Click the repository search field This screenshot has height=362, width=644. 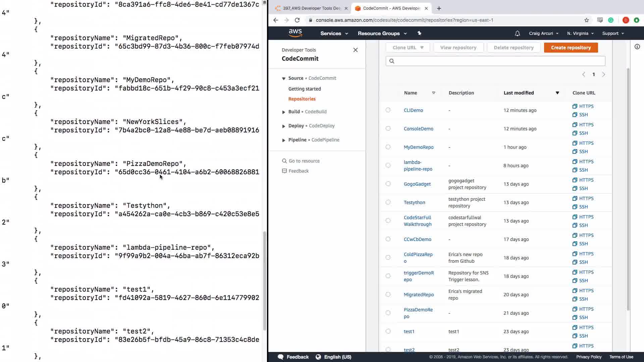495,61
